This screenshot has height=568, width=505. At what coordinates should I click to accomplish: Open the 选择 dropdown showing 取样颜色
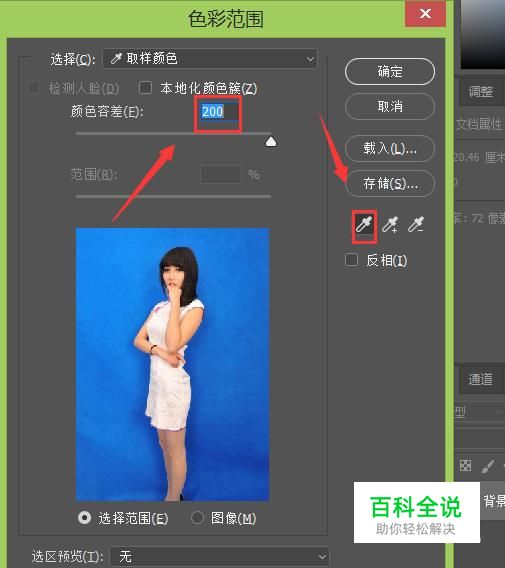(210, 58)
